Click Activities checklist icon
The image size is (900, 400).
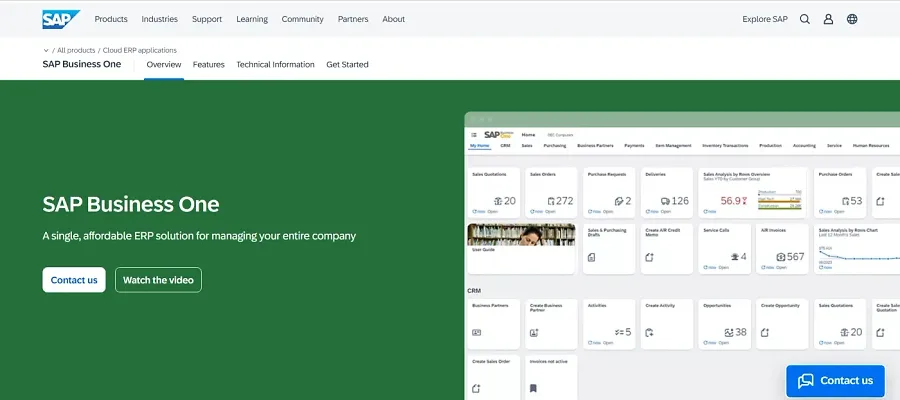(x=619, y=332)
